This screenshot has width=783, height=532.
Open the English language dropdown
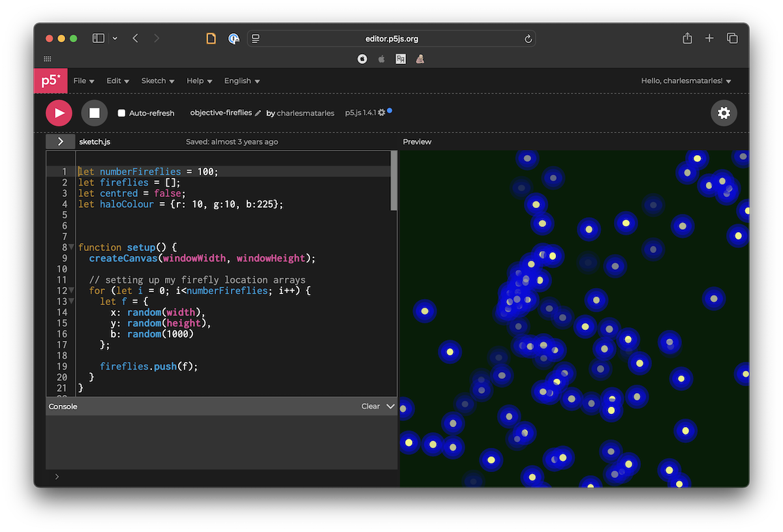click(241, 80)
